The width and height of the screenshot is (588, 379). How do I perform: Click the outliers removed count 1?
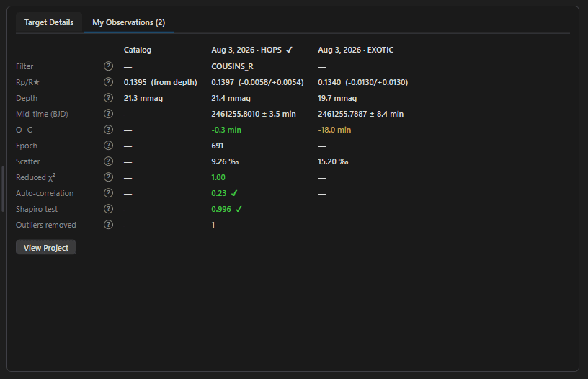pyautogui.click(x=213, y=225)
